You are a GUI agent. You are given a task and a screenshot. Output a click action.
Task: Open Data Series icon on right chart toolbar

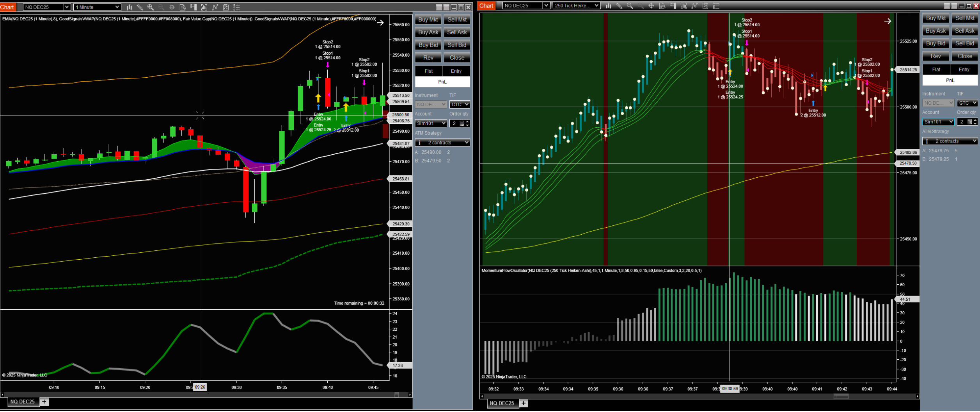[x=684, y=5]
